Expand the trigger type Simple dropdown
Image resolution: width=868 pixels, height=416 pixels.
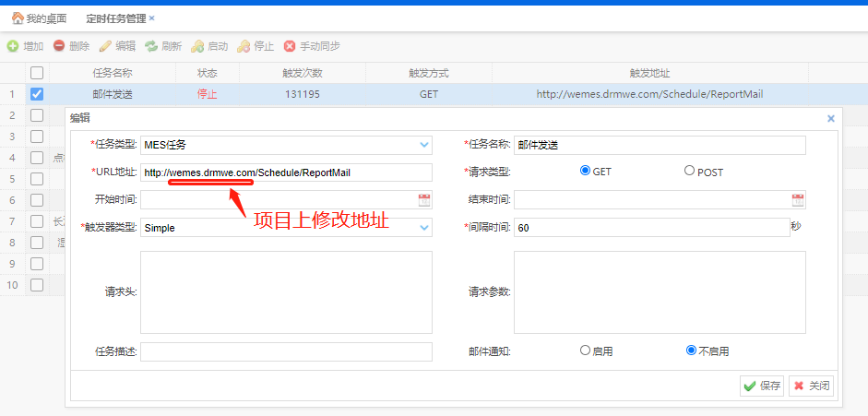pyautogui.click(x=424, y=227)
